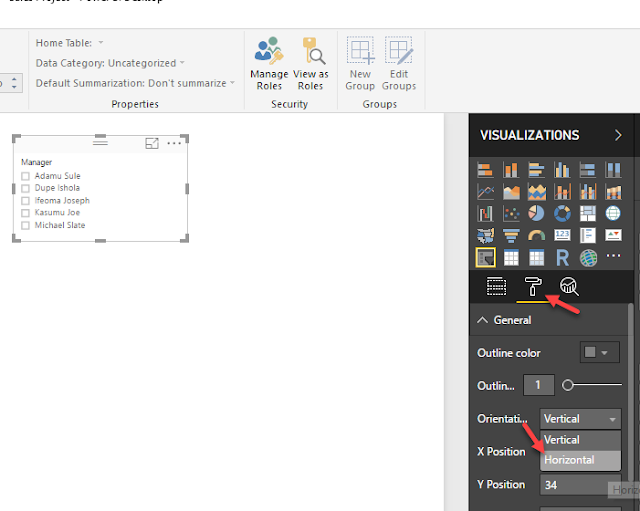Click the ribbon spinner up arrow

pyautogui.click(x=14, y=79)
